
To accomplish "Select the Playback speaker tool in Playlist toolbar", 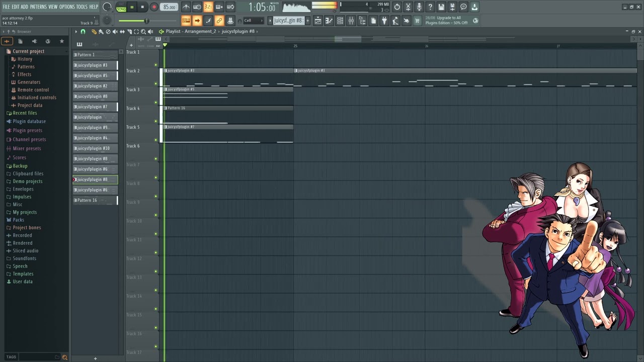I will coord(150,32).
